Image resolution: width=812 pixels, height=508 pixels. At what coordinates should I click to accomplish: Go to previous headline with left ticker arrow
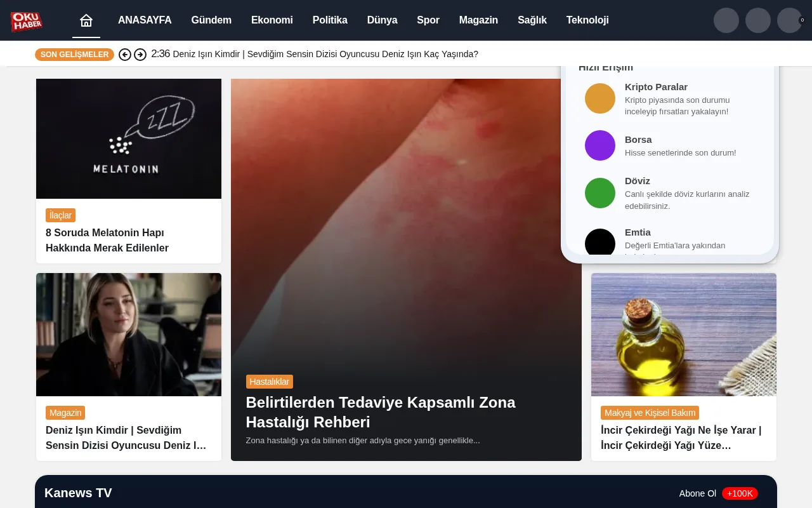tap(125, 55)
